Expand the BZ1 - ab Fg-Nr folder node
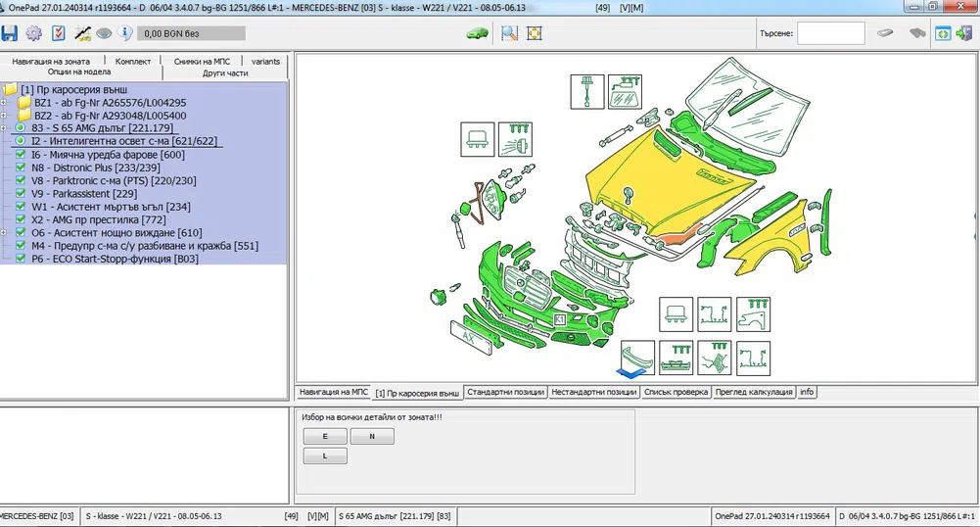This screenshot has width=980, height=527. [3, 103]
